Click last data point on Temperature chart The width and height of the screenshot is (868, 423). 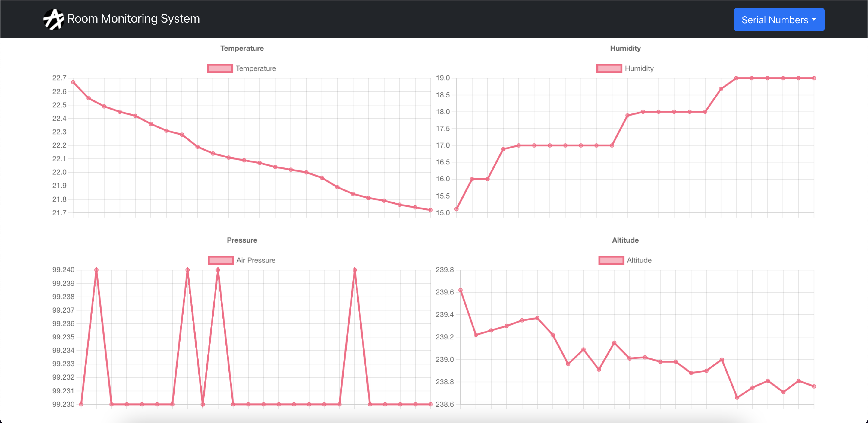(x=430, y=210)
